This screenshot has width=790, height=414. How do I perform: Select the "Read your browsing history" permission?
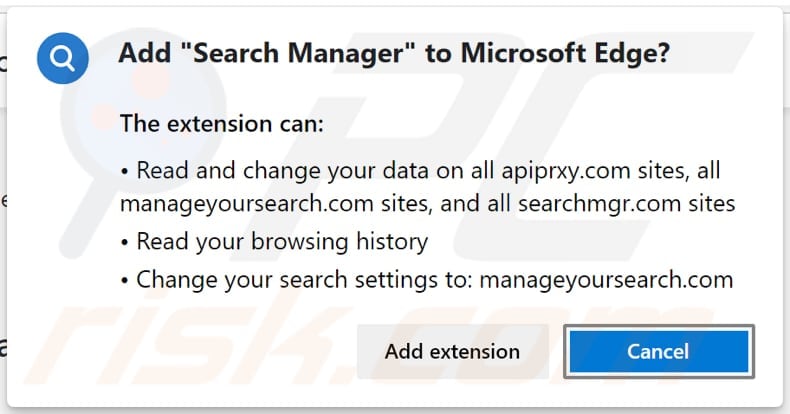(x=281, y=241)
